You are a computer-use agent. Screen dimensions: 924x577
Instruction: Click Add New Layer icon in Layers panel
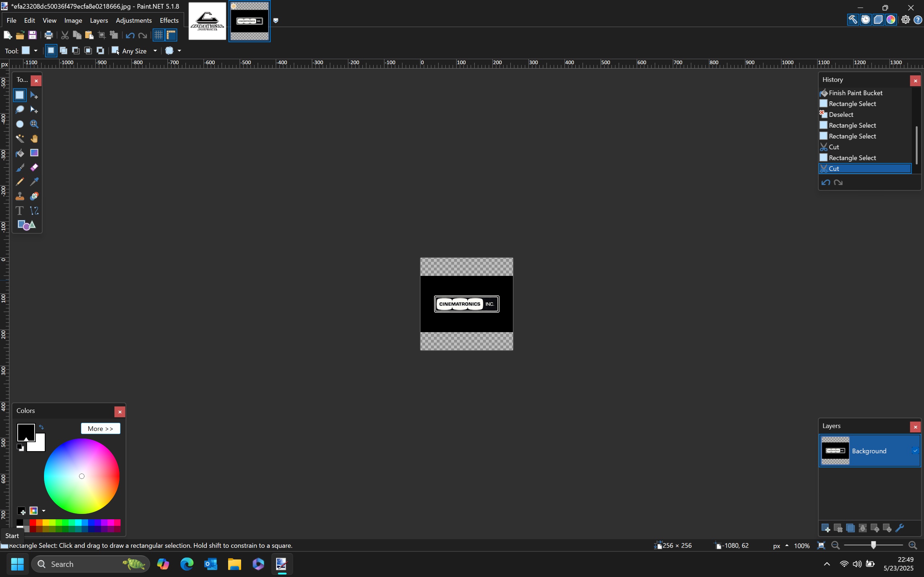coord(825,528)
